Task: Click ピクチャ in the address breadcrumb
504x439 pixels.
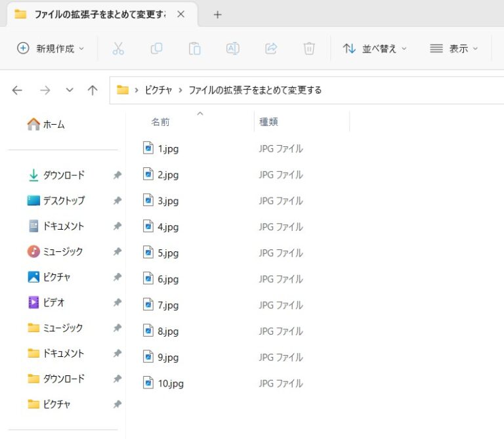Action: [x=158, y=91]
